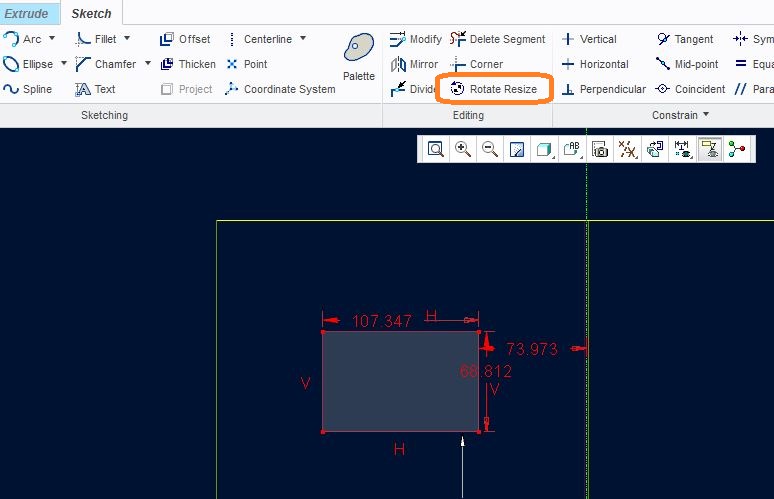Image resolution: width=774 pixels, height=499 pixels.
Task: Toggle dimension display in sketcher filters
Action: (x=682, y=149)
